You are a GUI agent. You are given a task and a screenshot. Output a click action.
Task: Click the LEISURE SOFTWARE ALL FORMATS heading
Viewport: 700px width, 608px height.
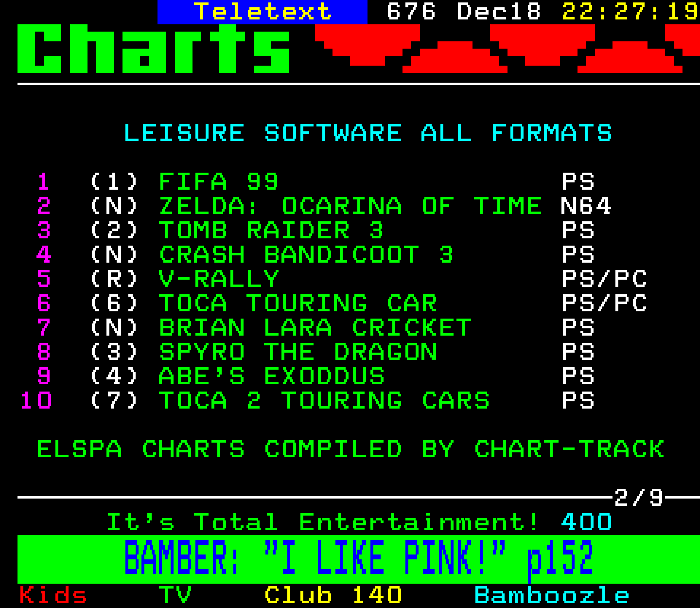tap(367, 133)
